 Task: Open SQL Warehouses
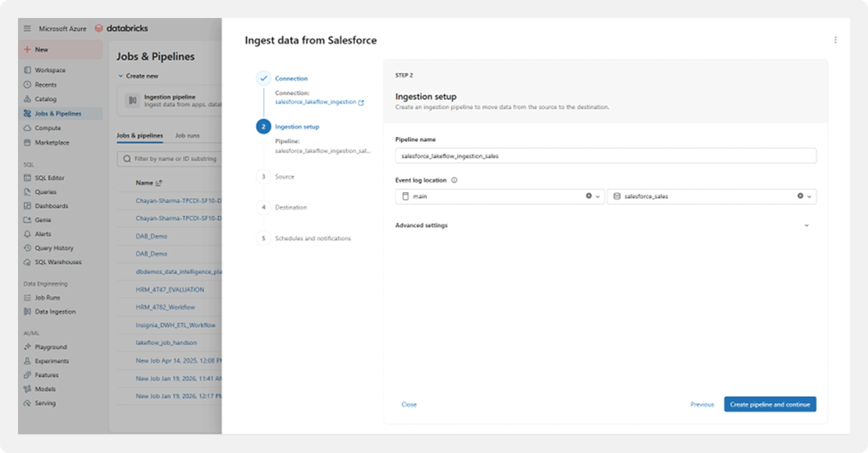click(x=58, y=262)
